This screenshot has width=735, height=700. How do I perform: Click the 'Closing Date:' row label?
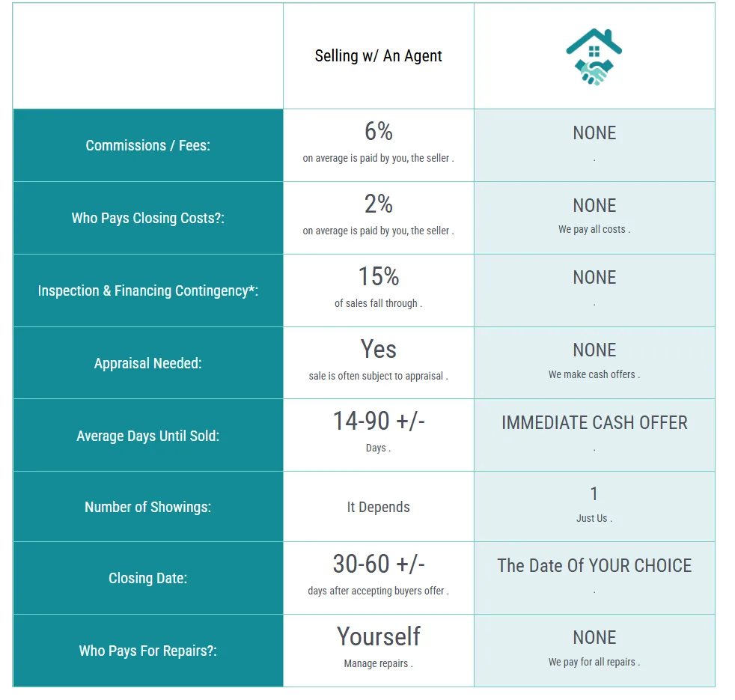(x=147, y=578)
